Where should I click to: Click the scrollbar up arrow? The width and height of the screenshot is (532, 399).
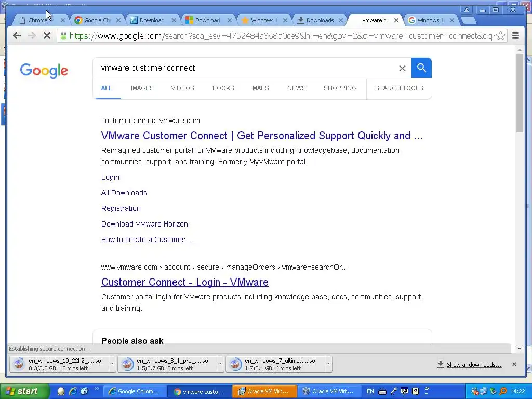click(520, 50)
